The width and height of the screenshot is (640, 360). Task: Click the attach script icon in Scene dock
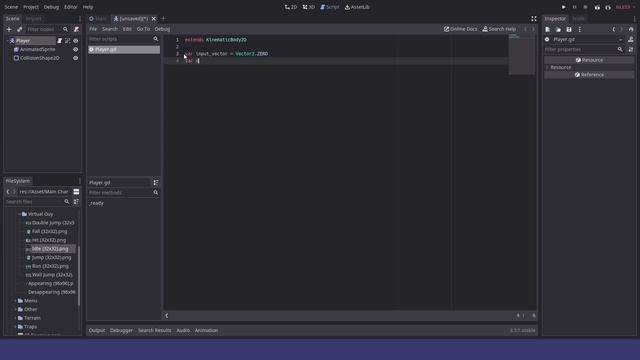click(76, 29)
